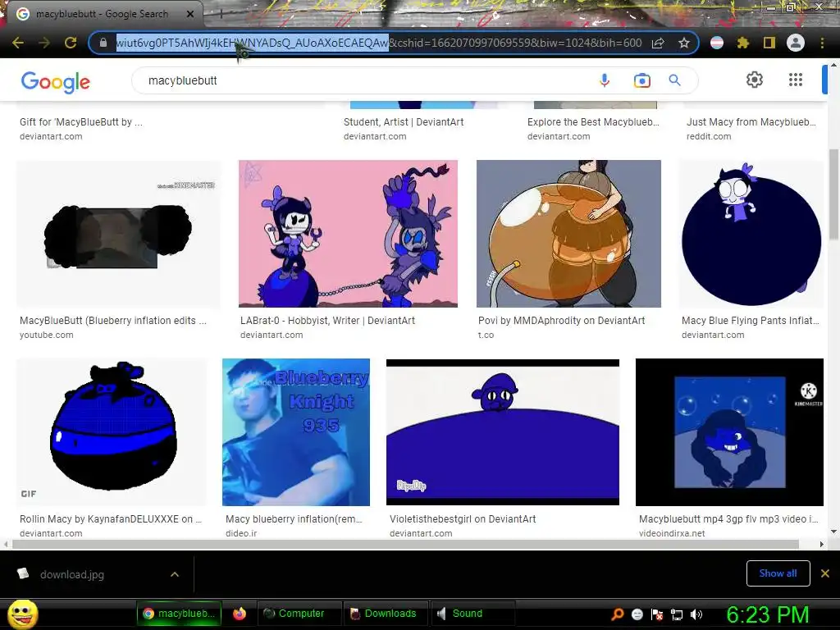Viewport: 840px width, 630px height.
Task: Switch to macyblueb... Chrome taskbar item
Action: tap(179, 614)
